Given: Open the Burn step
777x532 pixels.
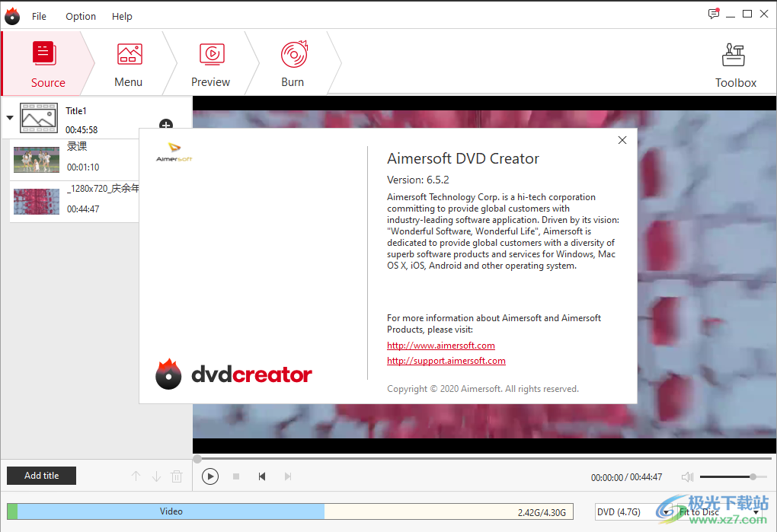Looking at the screenshot, I should click(x=293, y=63).
